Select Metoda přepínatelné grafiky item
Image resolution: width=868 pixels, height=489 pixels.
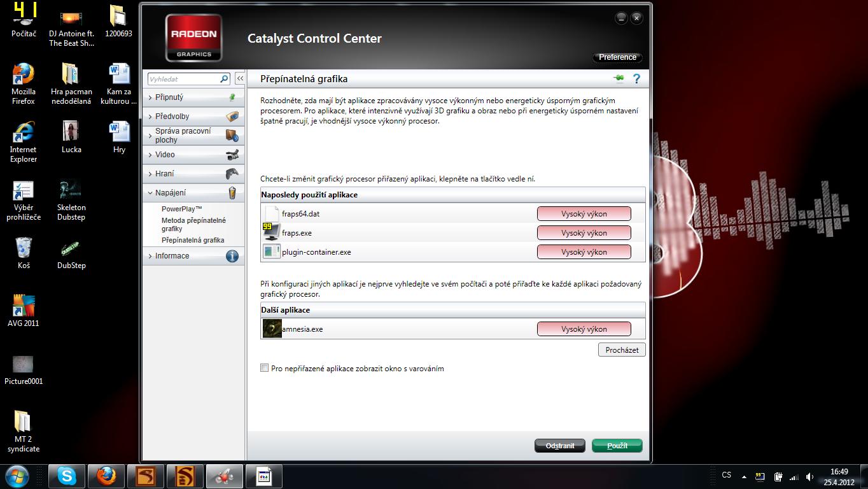193,224
